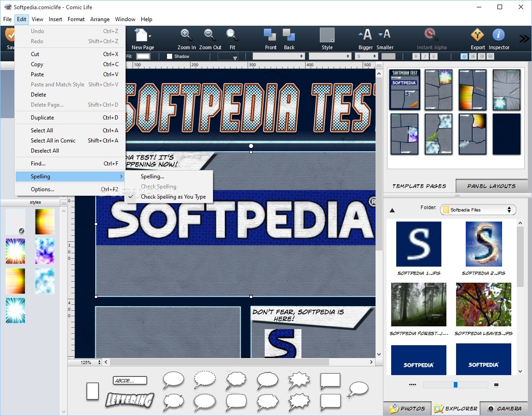Select the blank panel rectangle element
Viewport: 532px width, 416px height.
click(93, 391)
